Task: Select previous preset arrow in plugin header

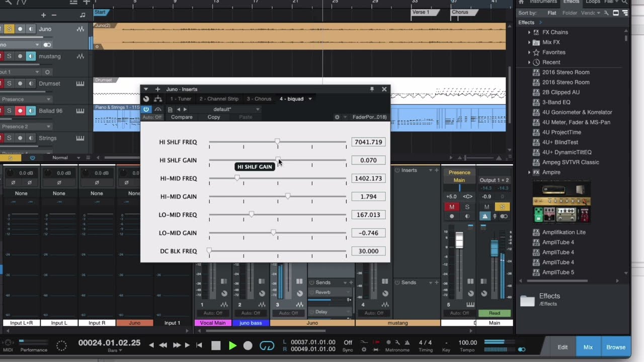Action: click(178, 109)
